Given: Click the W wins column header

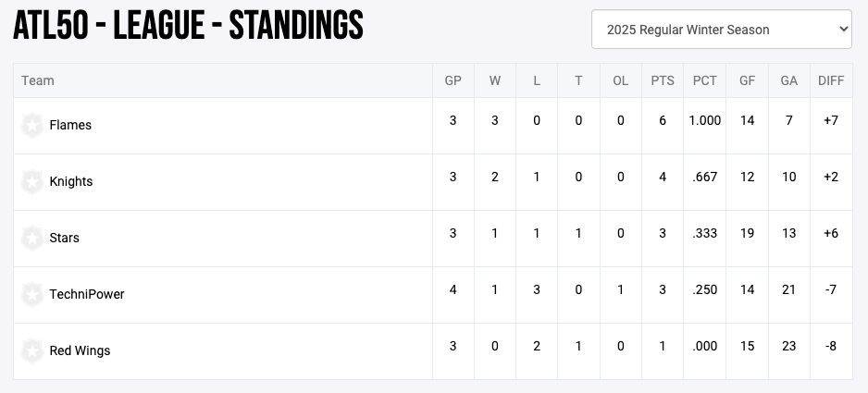Looking at the screenshot, I should pos(495,80).
